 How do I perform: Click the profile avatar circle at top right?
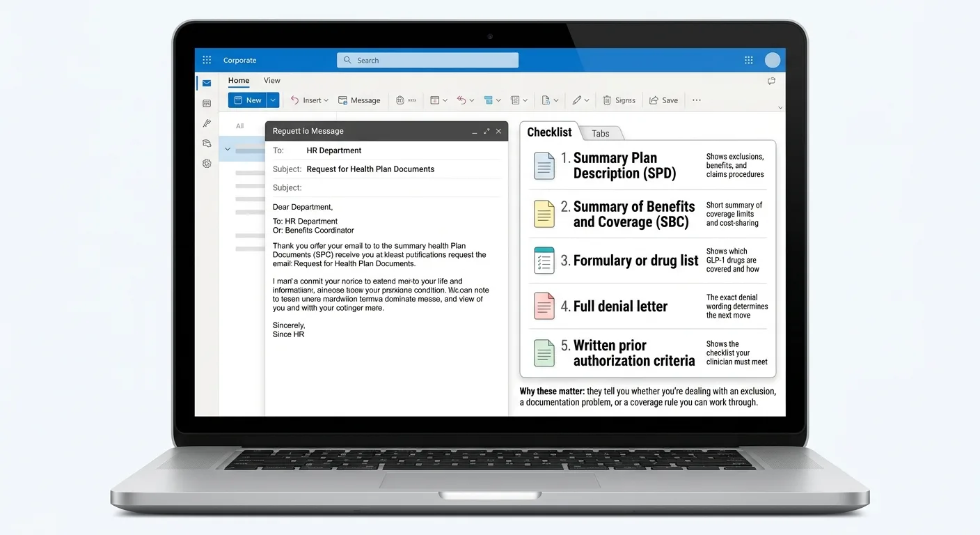point(772,60)
